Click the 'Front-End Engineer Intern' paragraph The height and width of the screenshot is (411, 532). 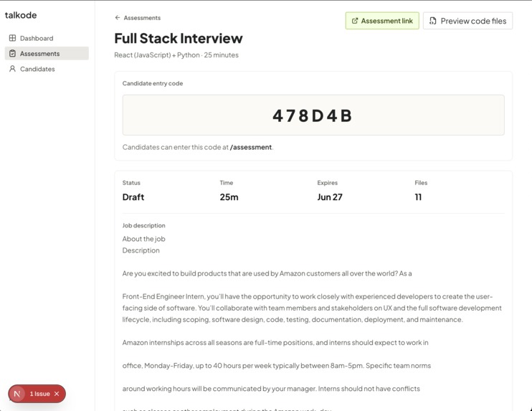point(312,308)
